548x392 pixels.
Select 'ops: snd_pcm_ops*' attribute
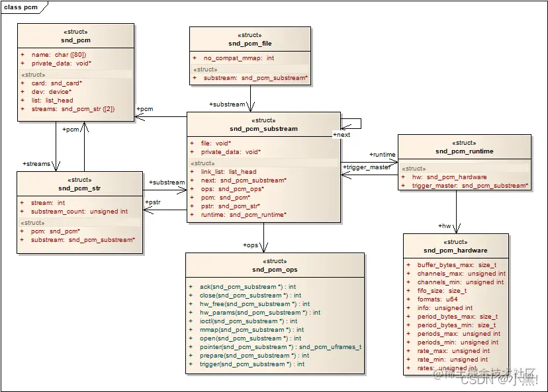[232, 189]
